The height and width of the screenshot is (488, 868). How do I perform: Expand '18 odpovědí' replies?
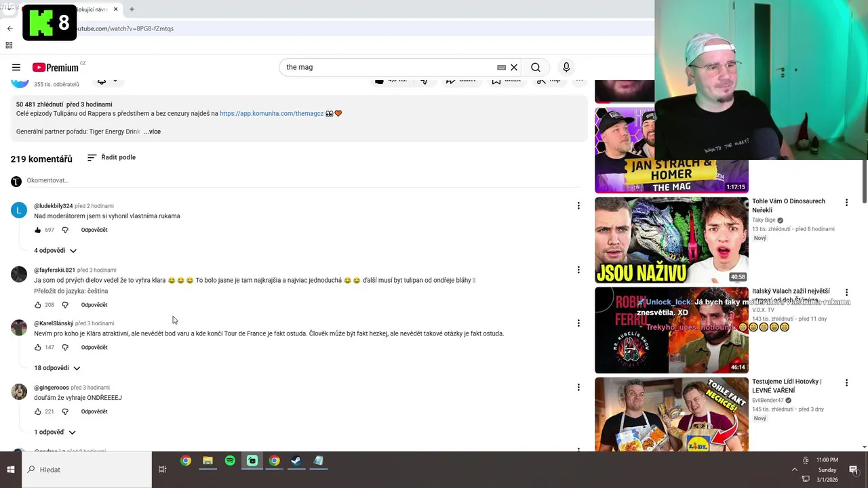point(58,368)
